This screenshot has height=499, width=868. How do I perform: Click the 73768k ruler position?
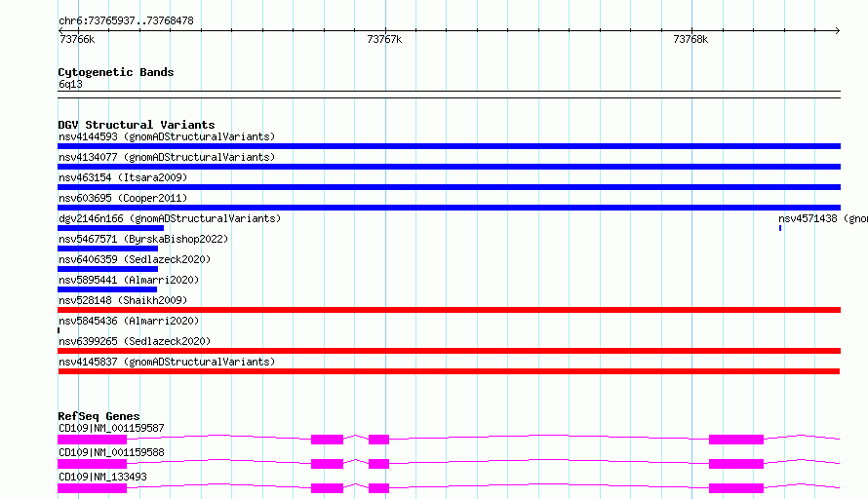coord(690,39)
